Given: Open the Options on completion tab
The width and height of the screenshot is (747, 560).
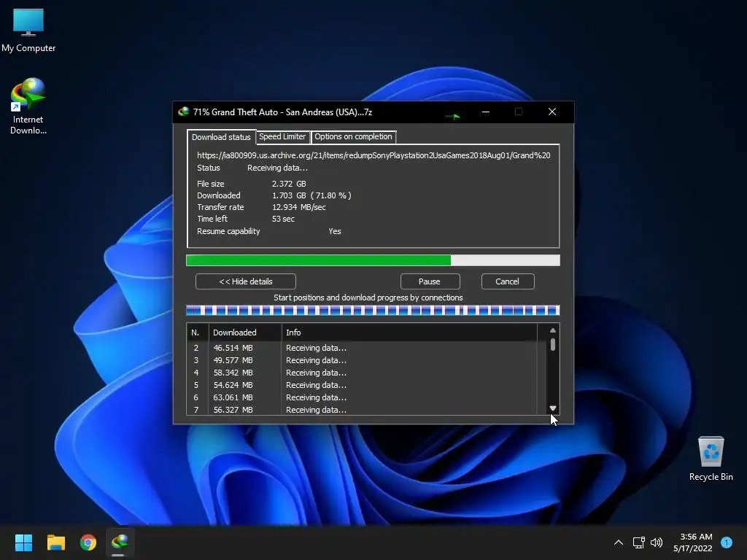Looking at the screenshot, I should tap(353, 136).
